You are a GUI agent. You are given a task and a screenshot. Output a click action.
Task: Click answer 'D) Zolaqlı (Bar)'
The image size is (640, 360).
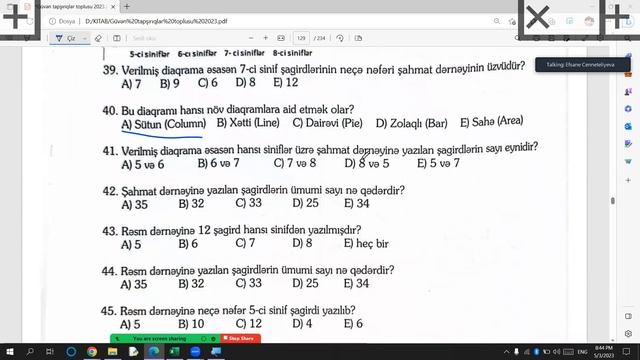(411, 123)
